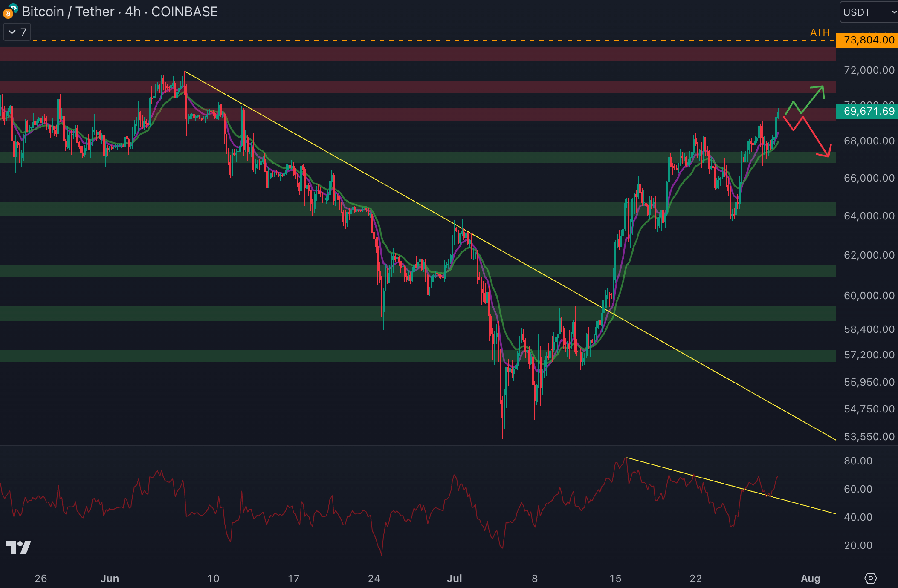Expand the collapsed indicators legend showing 7
This screenshot has height=588, width=898.
[17, 32]
